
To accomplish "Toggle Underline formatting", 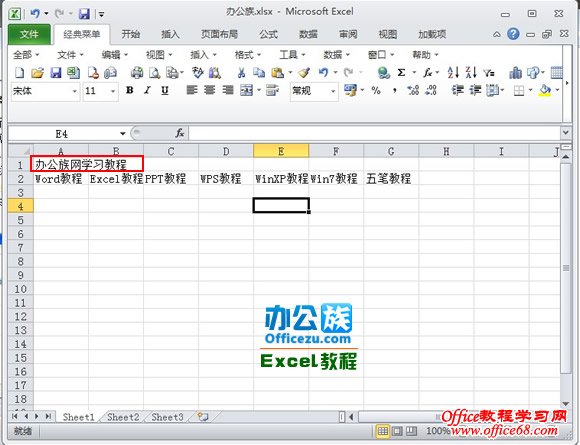I will pos(165,90).
